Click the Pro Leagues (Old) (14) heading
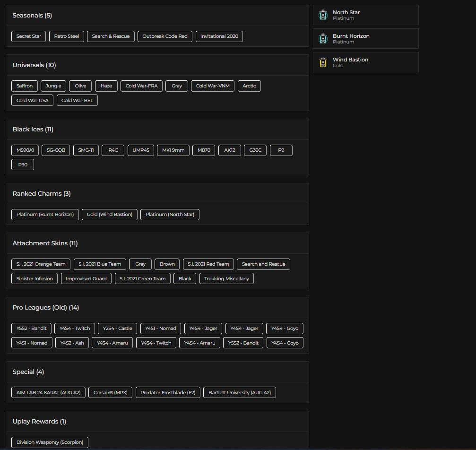This screenshot has height=450, width=476. [46, 308]
